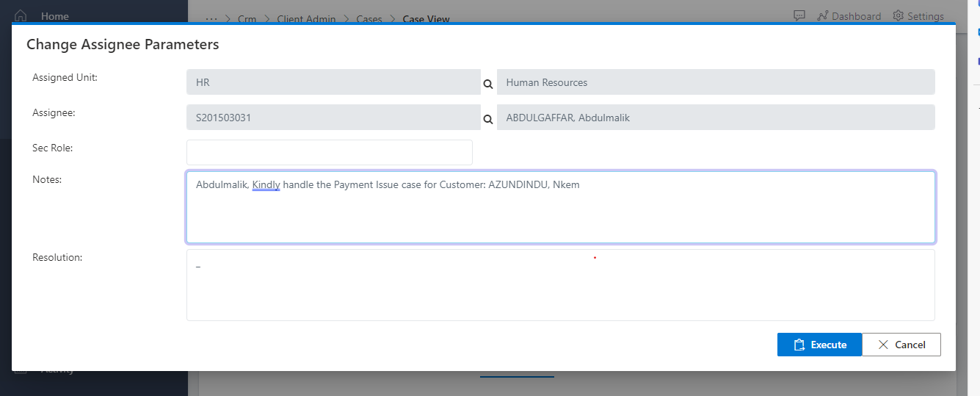The height and width of the screenshot is (396, 980).
Task: Click the Assigned Unit search magnifier icon
Action: 488,84
